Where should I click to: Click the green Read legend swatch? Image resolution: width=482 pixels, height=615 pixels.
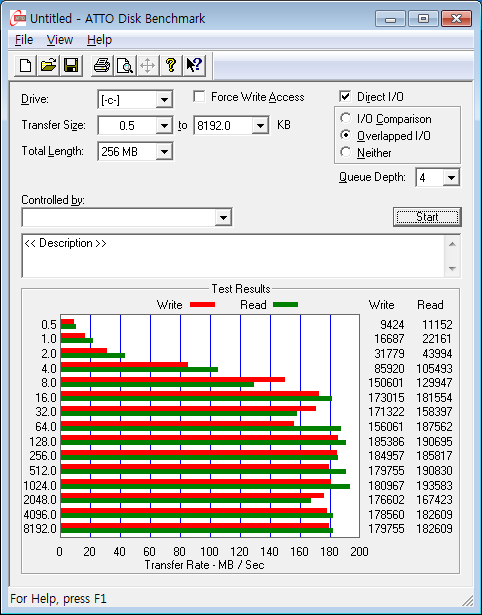(x=286, y=305)
